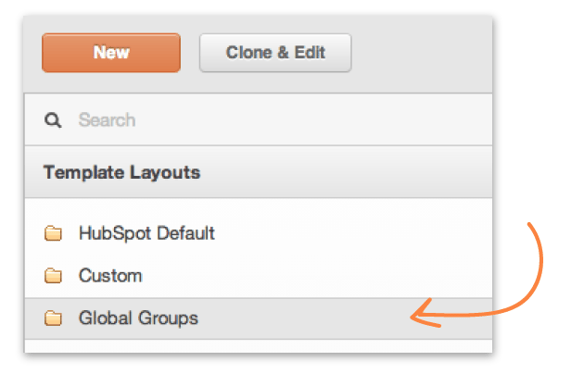Click the orange New button
This screenshot has width=584, height=374.
click(x=111, y=53)
